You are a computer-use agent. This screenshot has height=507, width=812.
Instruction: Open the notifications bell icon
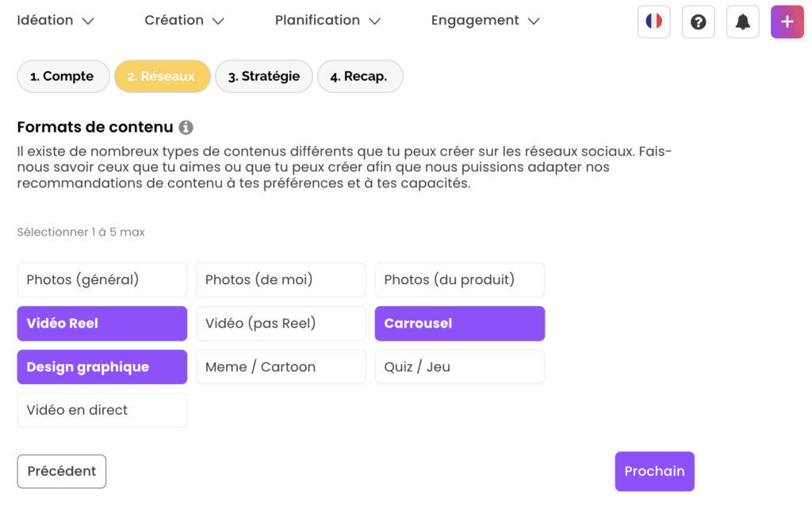[742, 21]
